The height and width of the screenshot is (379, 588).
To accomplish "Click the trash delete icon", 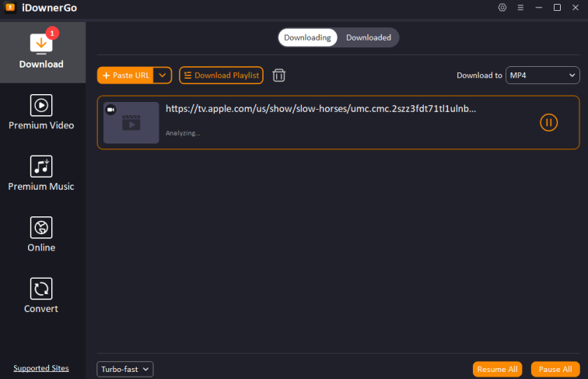I will coord(279,75).
